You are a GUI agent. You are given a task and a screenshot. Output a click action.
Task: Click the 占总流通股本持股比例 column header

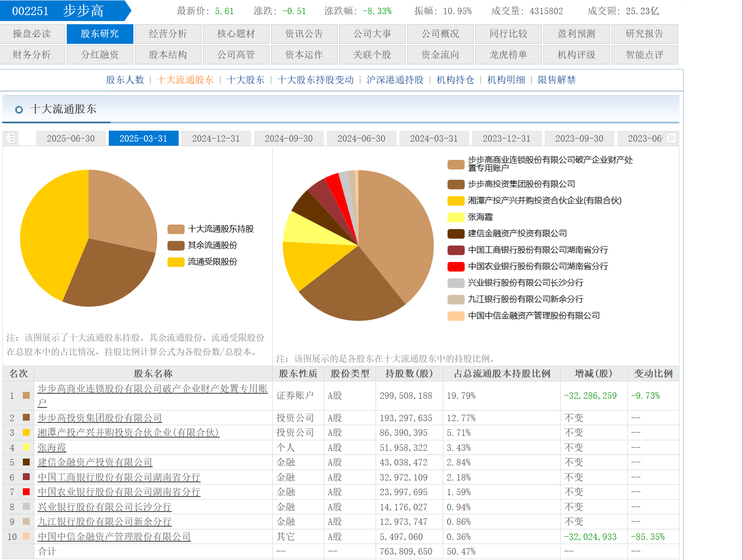502,374
